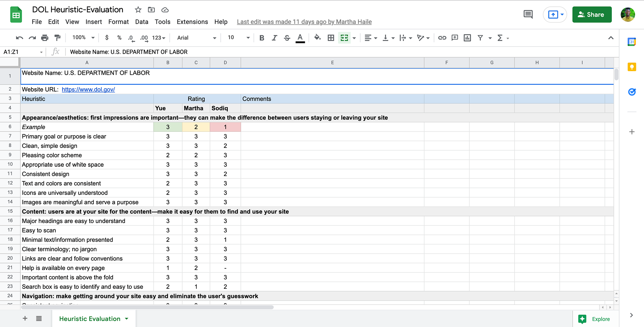Click the Get add-ons plus icon
The image size is (644, 327).
click(632, 132)
